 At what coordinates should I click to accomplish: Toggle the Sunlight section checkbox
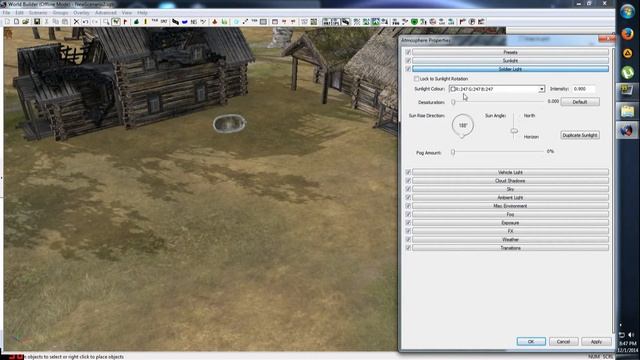pyautogui.click(x=408, y=60)
